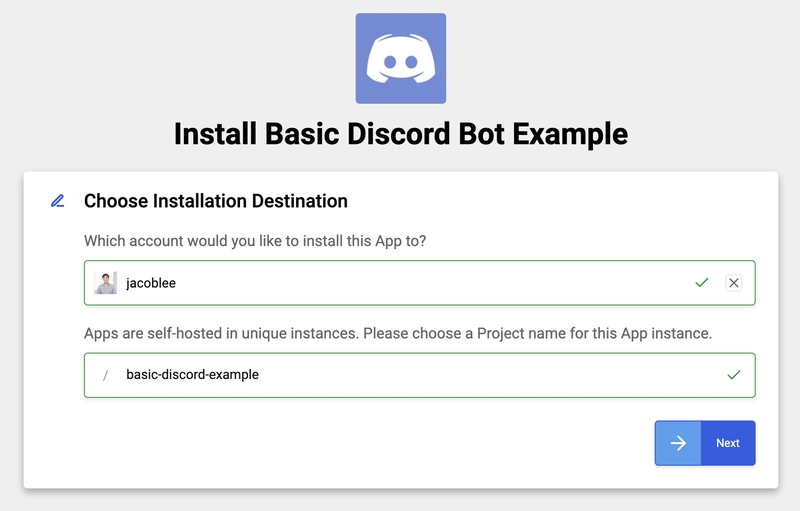Click the text "Which account would you like to install this App to?"
The image size is (800, 511).
255,241
